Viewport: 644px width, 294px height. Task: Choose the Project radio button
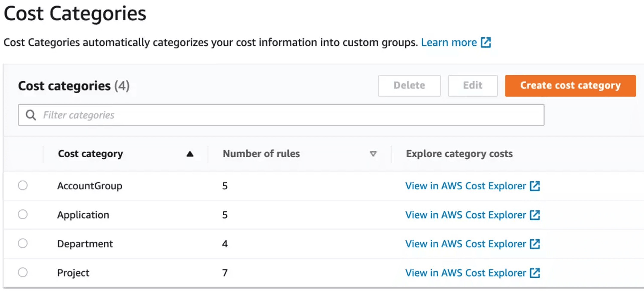pos(23,272)
